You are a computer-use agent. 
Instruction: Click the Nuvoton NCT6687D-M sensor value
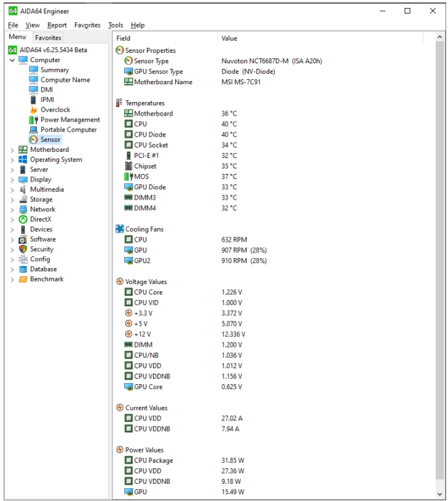(272, 61)
